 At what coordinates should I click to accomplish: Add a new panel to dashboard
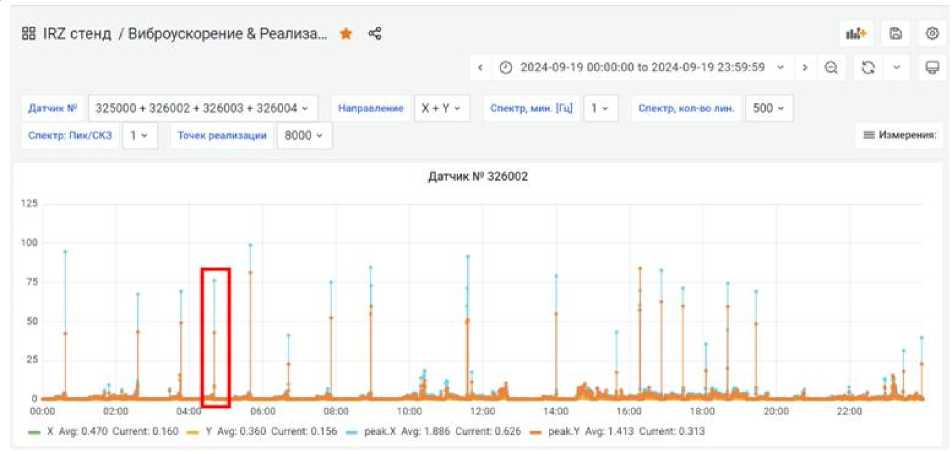click(x=857, y=34)
